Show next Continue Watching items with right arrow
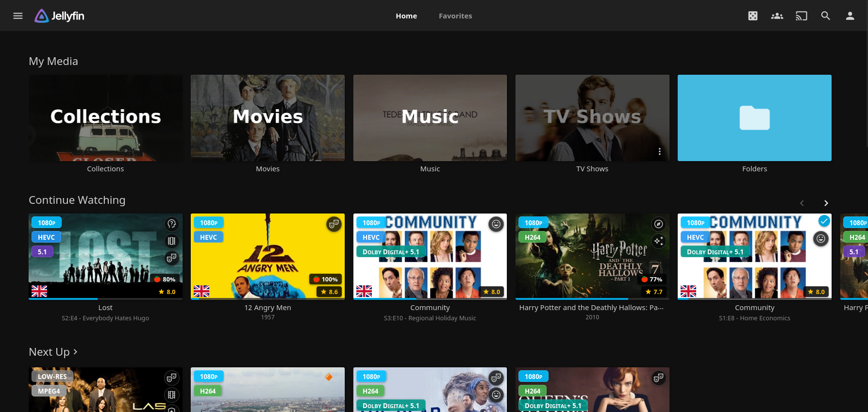 pos(826,203)
